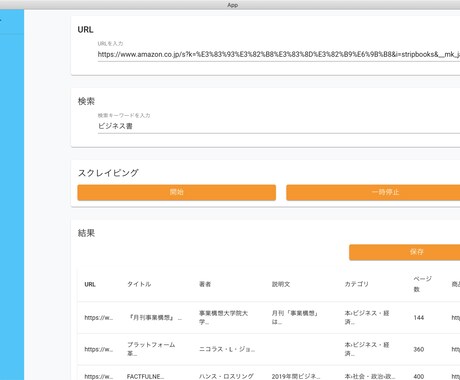
Task: Click the FACTFULNE title cell
Action: [145, 376]
